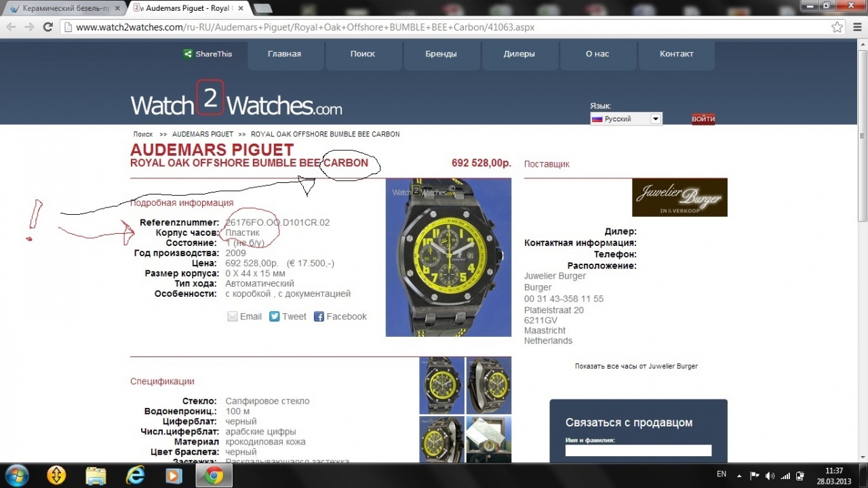Open the Дилеры navigation item
The image size is (868, 488).
tap(519, 54)
